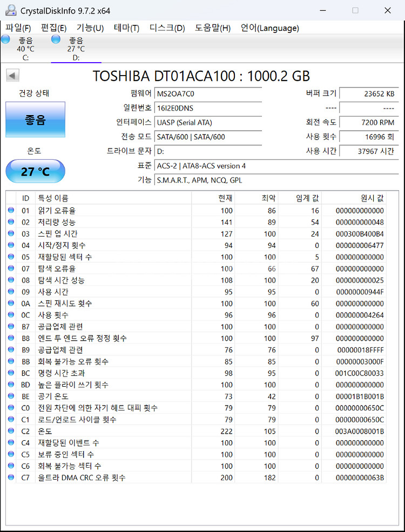Click status dot for B8 엔드 투 엔드 row
Screen dimensions: 405x532
11,338
